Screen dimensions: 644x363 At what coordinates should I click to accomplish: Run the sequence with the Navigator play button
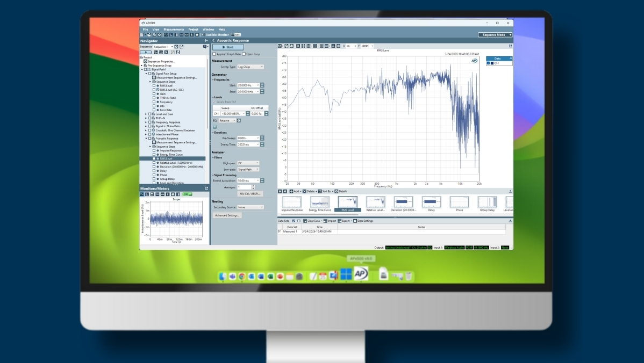click(x=146, y=52)
